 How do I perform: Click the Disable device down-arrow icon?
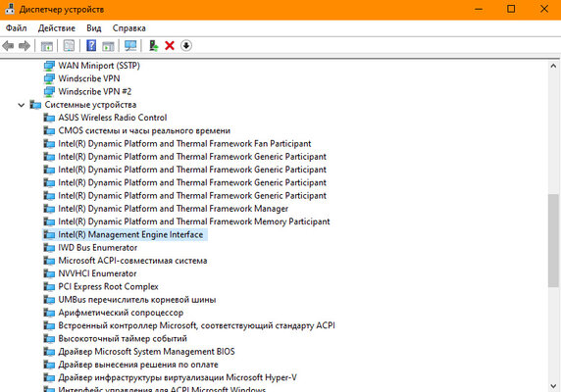click(x=186, y=46)
